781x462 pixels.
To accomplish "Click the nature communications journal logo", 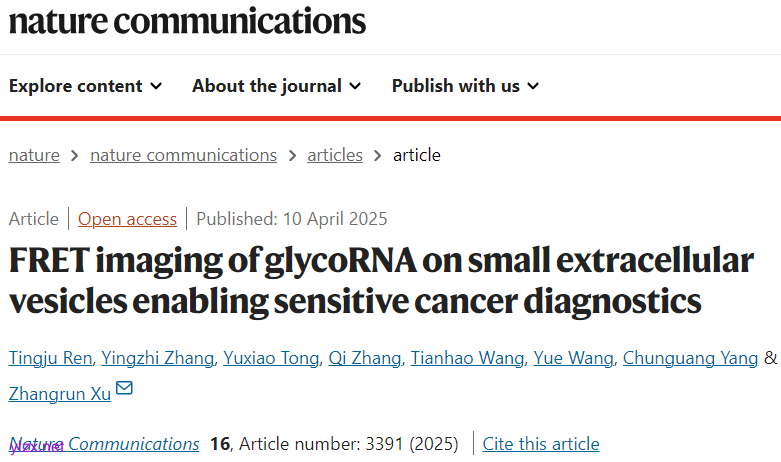I will click(x=187, y=21).
